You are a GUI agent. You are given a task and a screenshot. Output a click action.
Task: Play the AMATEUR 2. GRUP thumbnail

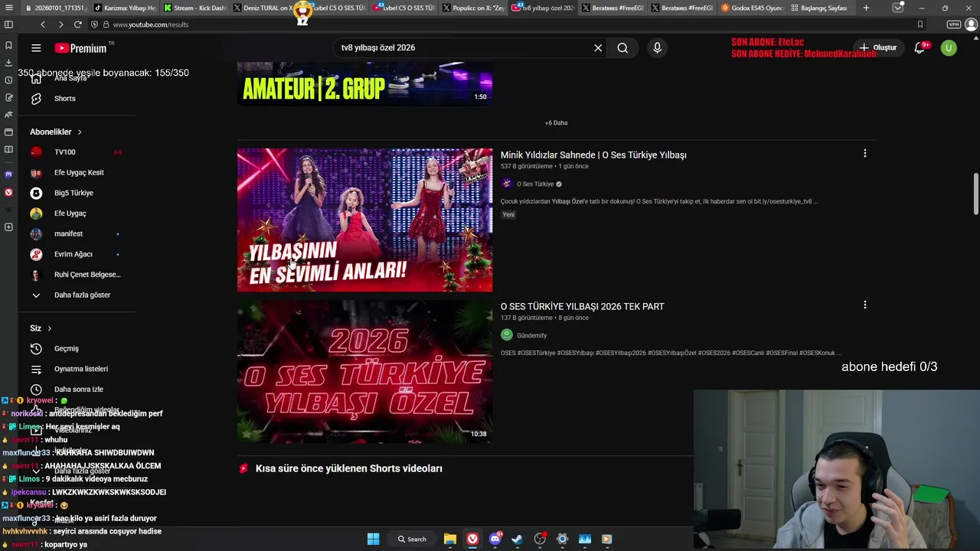pos(364,83)
